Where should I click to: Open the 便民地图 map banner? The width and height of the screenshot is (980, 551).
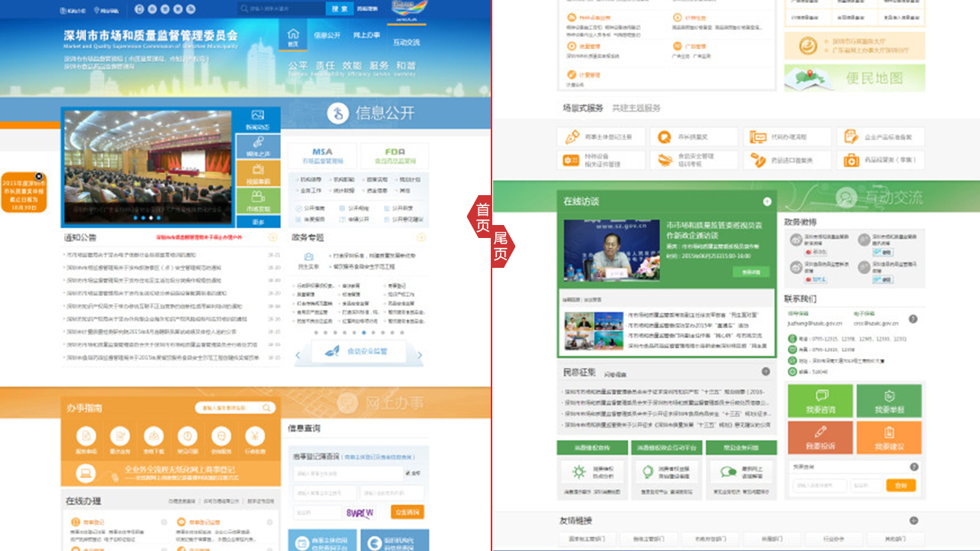[x=854, y=77]
